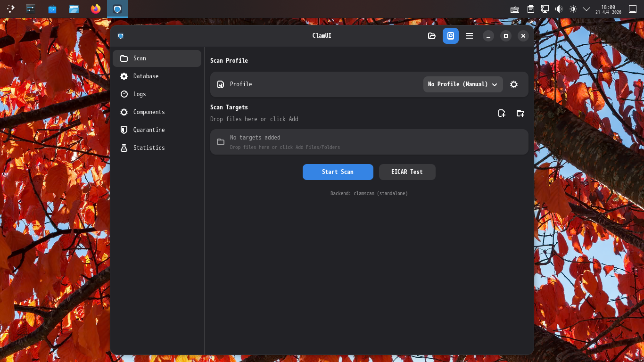Select the add files icon in Scan Targets
Image resolution: width=644 pixels, height=362 pixels.
502,113
